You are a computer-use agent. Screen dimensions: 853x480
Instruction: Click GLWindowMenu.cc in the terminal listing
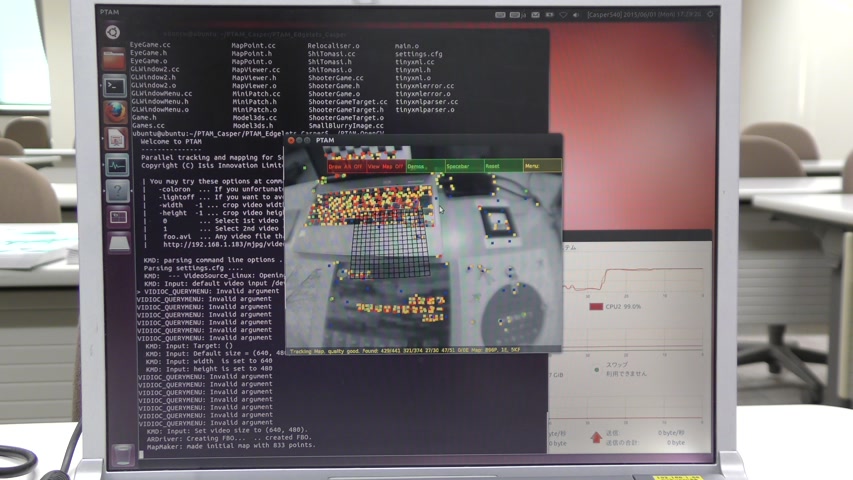click(x=161, y=93)
